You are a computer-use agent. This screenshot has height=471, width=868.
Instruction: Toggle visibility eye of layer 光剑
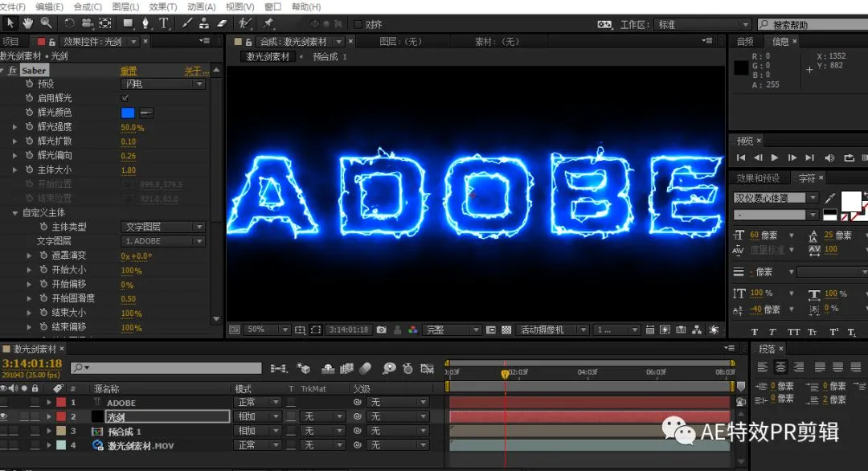4,416
